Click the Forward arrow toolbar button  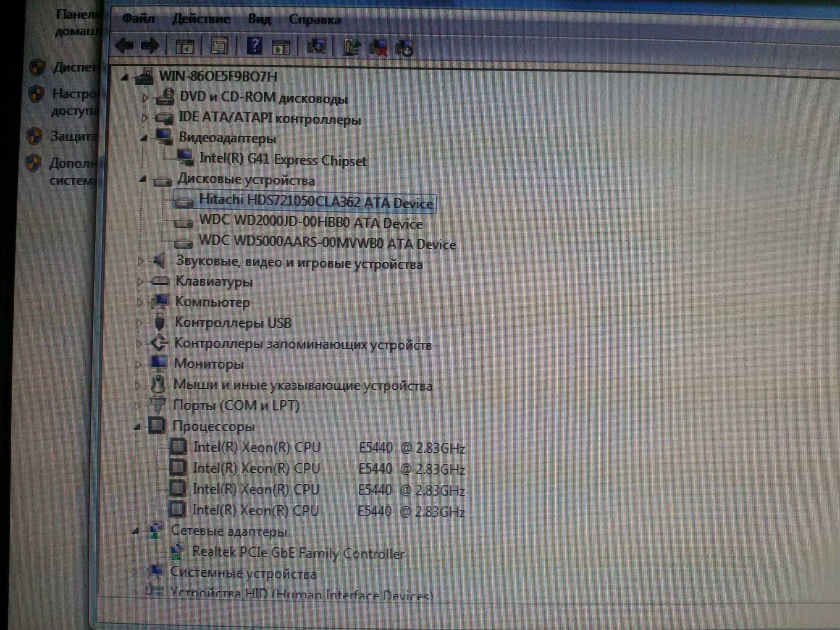(150, 45)
